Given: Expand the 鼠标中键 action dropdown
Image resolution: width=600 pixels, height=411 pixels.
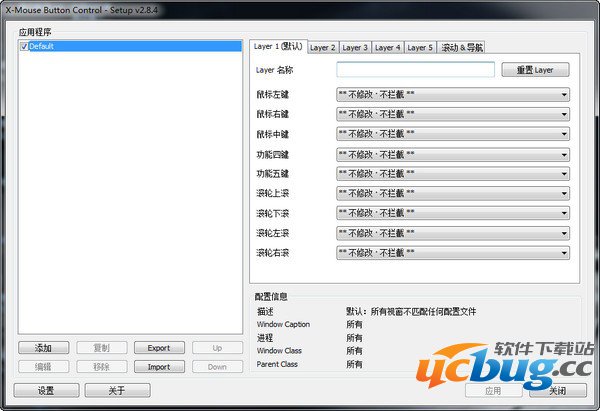Looking at the screenshot, I should click(x=453, y=134).
